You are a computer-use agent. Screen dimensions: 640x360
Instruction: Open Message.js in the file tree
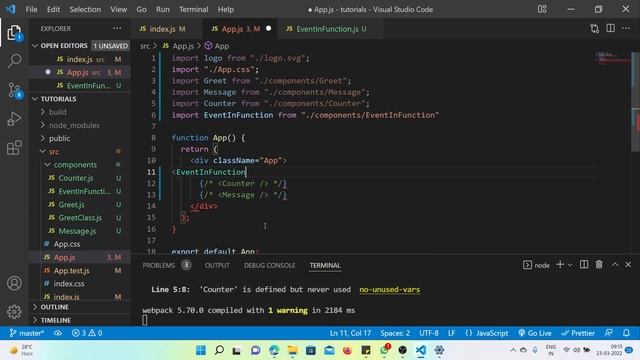(77, 231)
